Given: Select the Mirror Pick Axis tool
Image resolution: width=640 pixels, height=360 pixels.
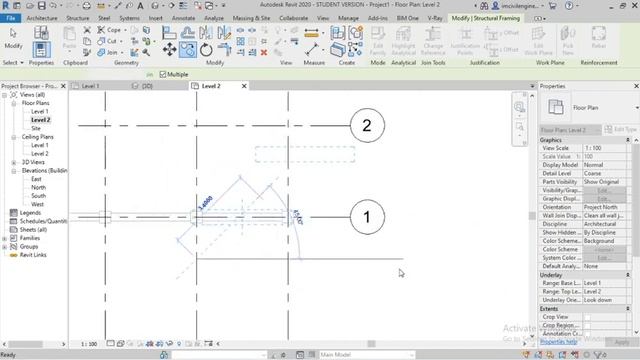Looking at the screenshot, I should pyautogui.click(x=206, y=33).
